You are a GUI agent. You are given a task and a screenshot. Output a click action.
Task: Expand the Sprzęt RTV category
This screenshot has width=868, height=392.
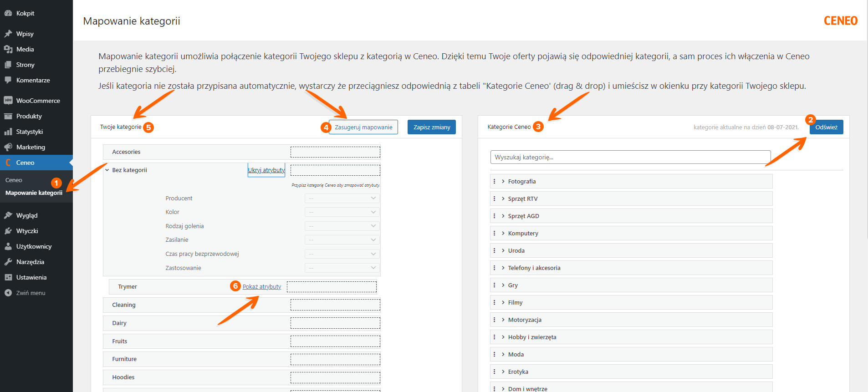(503, 199)
